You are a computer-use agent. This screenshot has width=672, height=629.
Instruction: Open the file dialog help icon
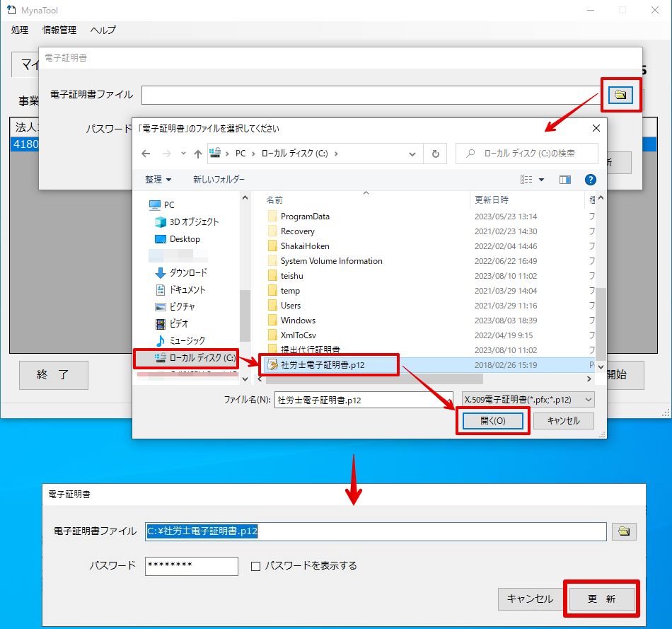590,180
